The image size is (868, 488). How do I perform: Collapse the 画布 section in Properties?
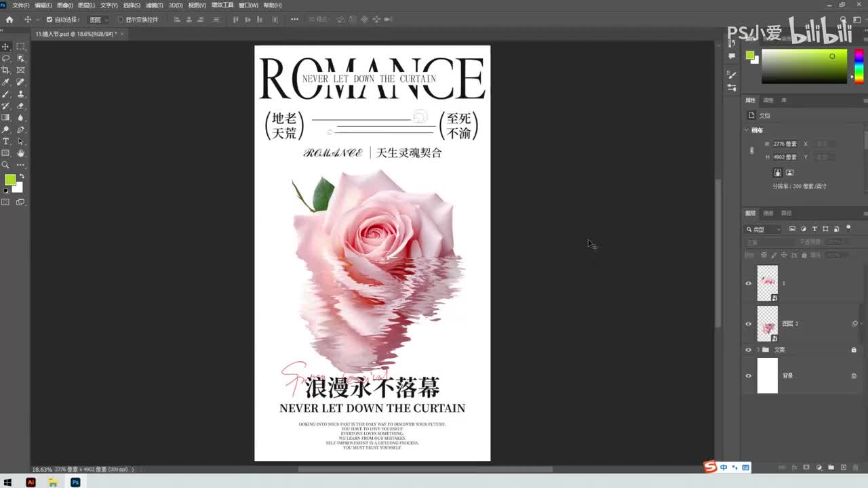pyautogui.click(x=747, y=130)
